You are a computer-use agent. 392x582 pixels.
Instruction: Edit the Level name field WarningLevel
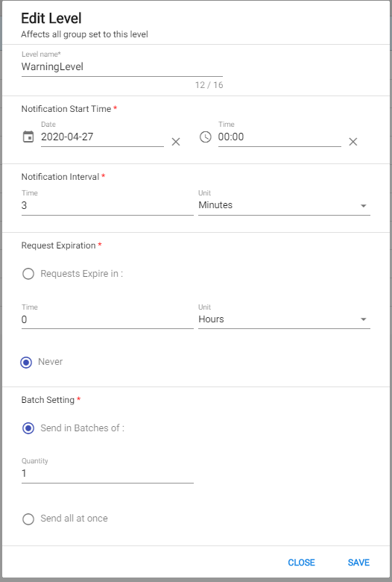point(122,67)
